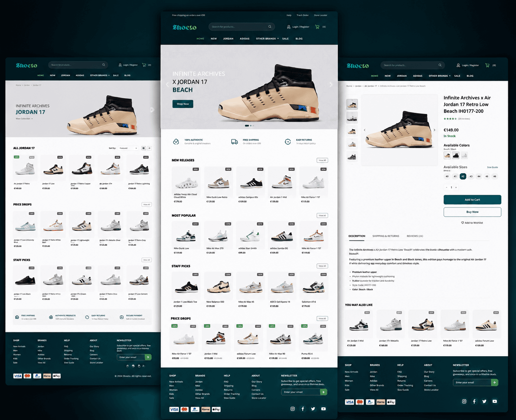The height and width of the screenshot is (420, 516).
Task: Open Facebook icon in center homepage footer
Action: [303, 409]
